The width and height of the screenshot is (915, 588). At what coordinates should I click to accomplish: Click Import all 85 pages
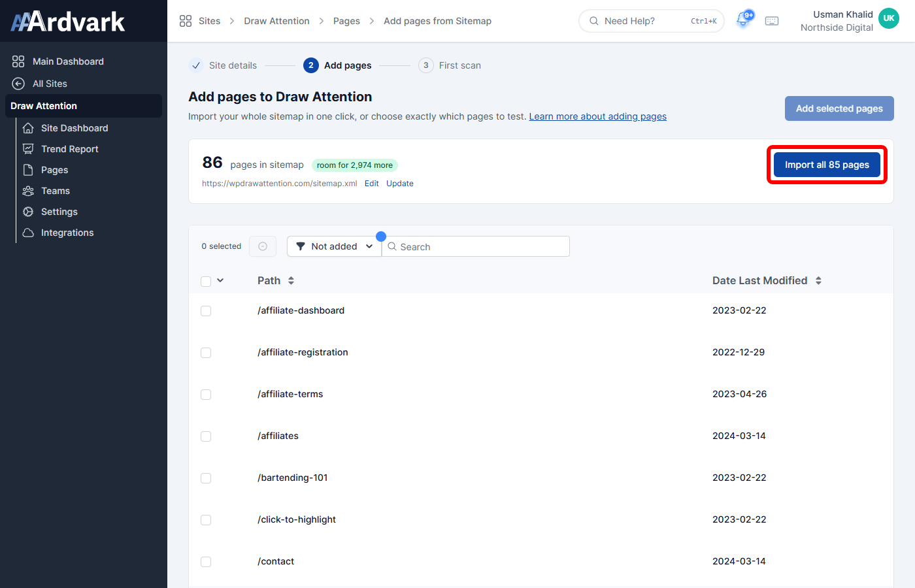(x=827, y=165)
